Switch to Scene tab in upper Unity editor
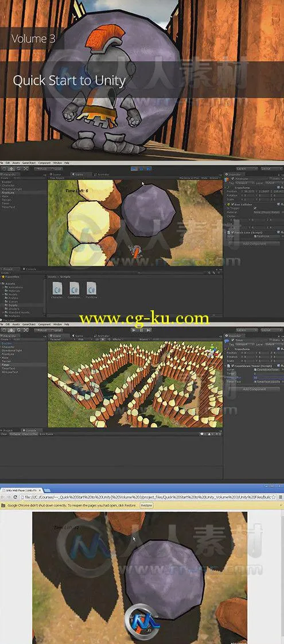The image size is (284, 644). click(x=56, y=174)
